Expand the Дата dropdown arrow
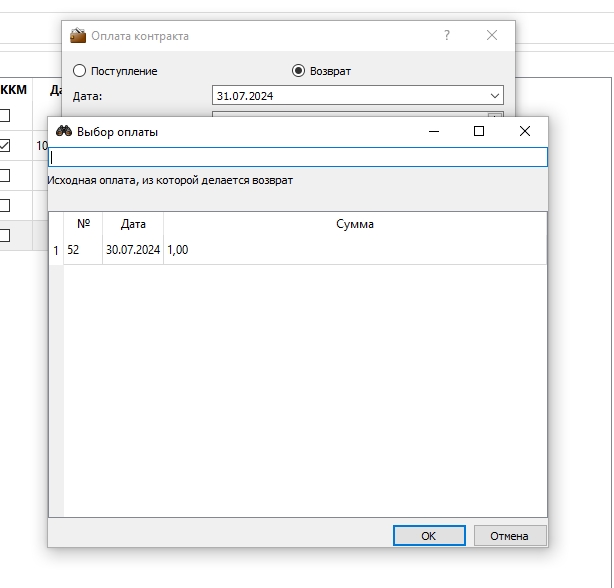 (495, 96)
